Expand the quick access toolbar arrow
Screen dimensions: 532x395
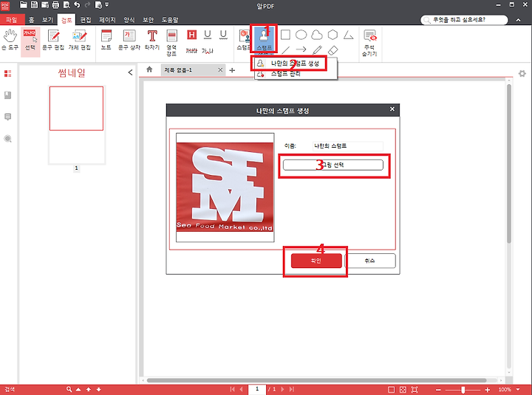107,4
